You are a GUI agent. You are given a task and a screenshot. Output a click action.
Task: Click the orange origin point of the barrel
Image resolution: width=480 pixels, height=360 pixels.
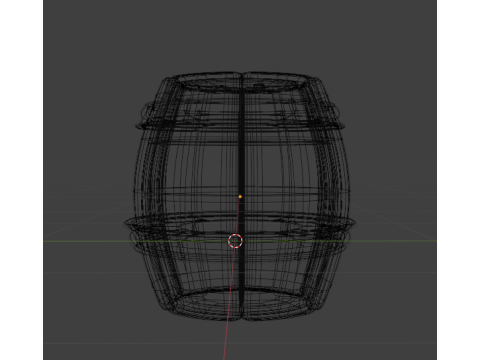point(240,197)
